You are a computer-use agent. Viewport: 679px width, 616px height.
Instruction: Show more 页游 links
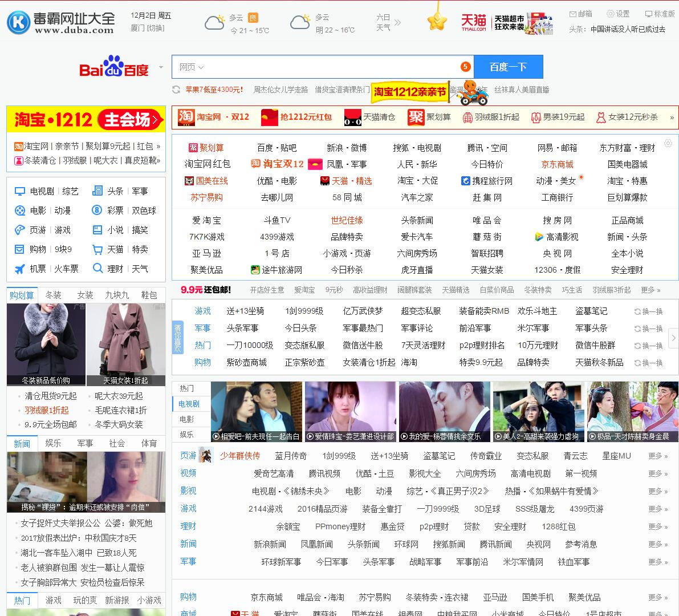tap(658, 456)
